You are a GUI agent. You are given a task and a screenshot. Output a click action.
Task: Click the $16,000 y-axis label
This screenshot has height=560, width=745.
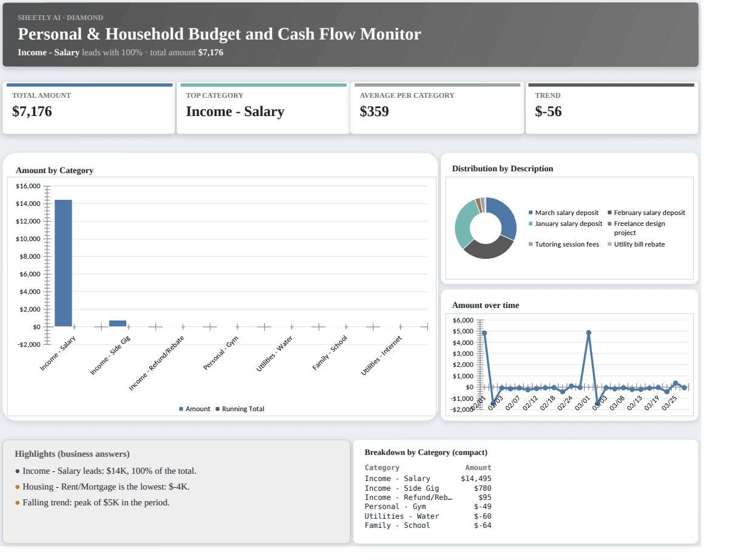pos(28,186)
